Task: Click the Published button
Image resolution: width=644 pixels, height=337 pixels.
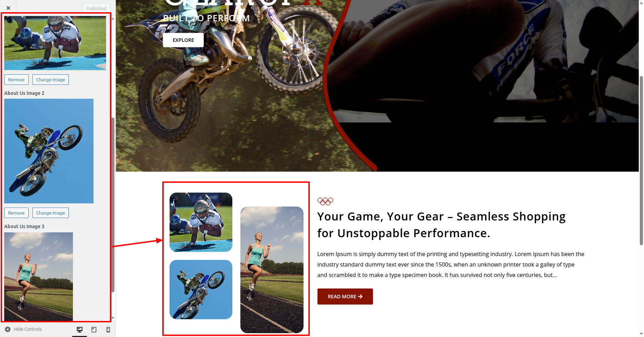Action: click(96, 8)
